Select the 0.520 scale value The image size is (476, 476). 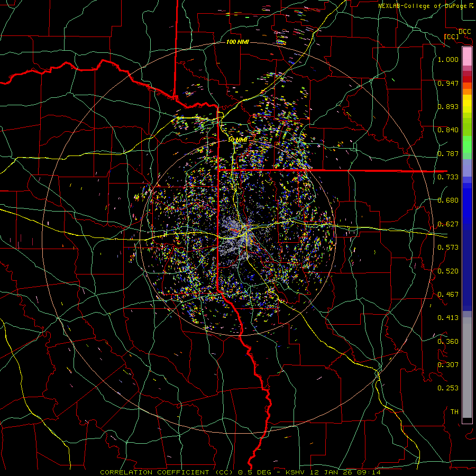(x=448, y=271)
